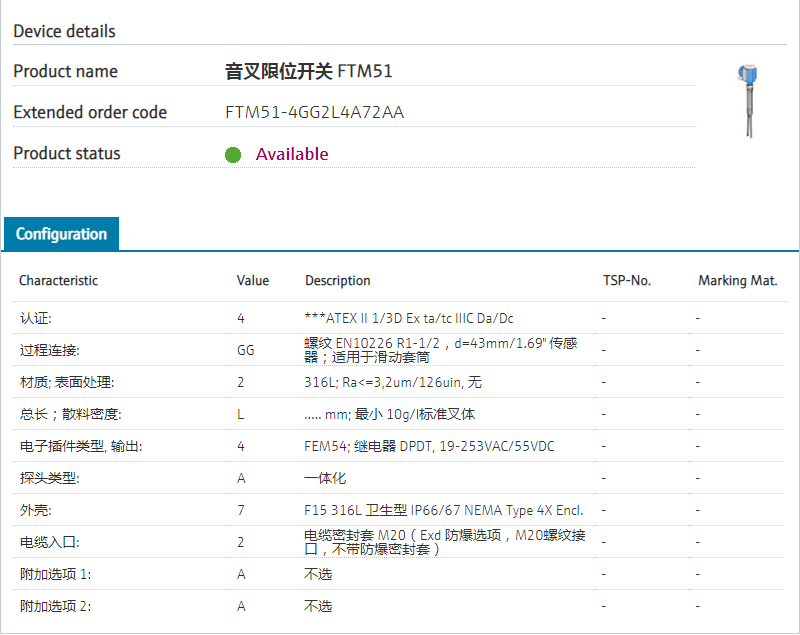Click the ATEX II 1/3D description text
The image size is (800, 635).
tap(409, 318)
